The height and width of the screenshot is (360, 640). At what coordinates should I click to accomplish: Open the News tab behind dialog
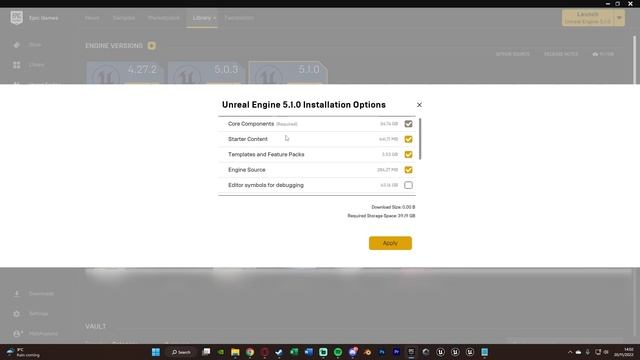click(x=92, y=18)
